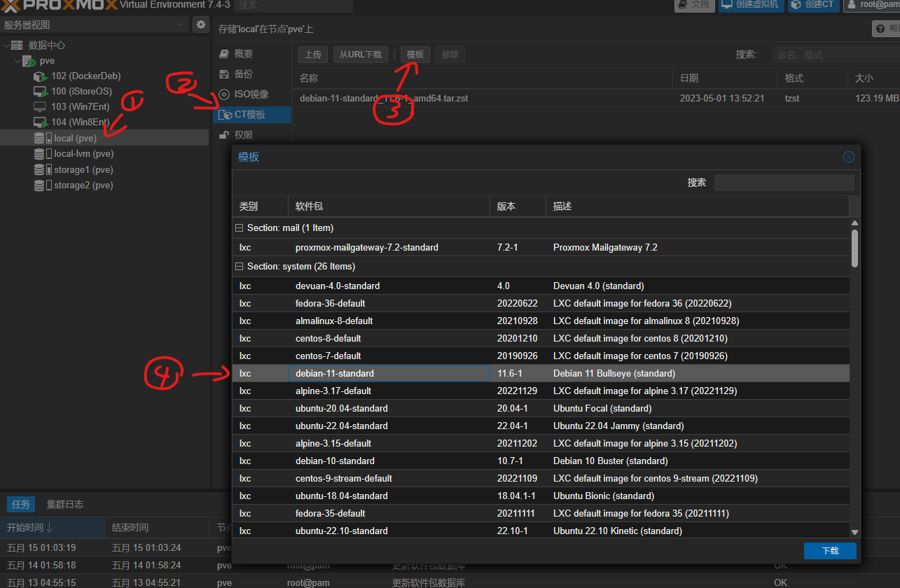Sort by the 软件包 column header
900x588 pixels.
[x=389, y=206]
